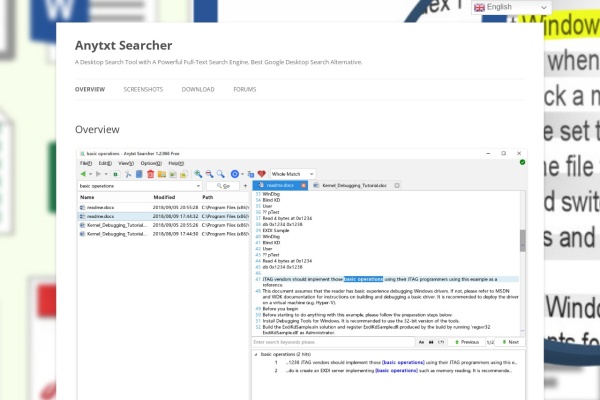Viewport: 600px width, 400px height.
Task: Select Kernel_Debugging_Tutorial modified 2018/09/05 20:55:26
Action: [x=164, y=225]
